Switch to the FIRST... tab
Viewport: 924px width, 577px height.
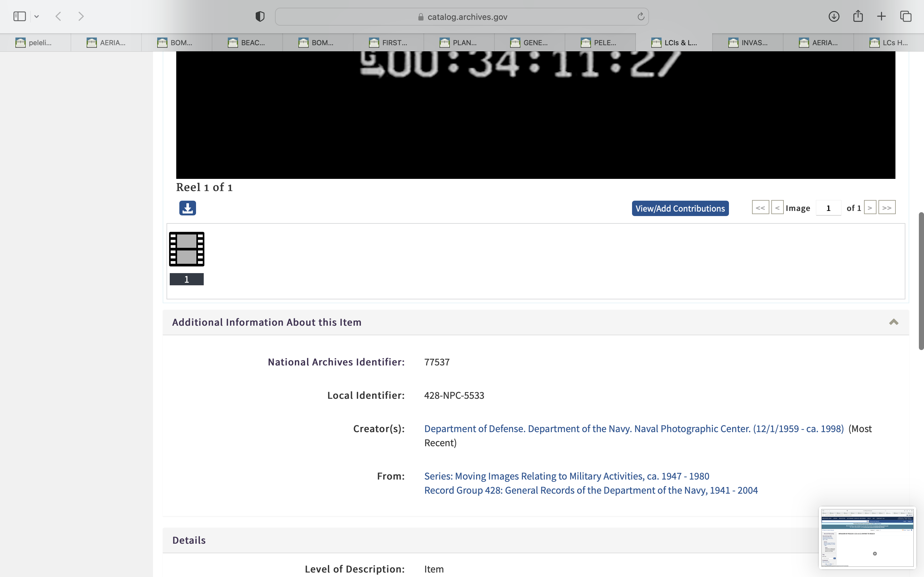388,42
